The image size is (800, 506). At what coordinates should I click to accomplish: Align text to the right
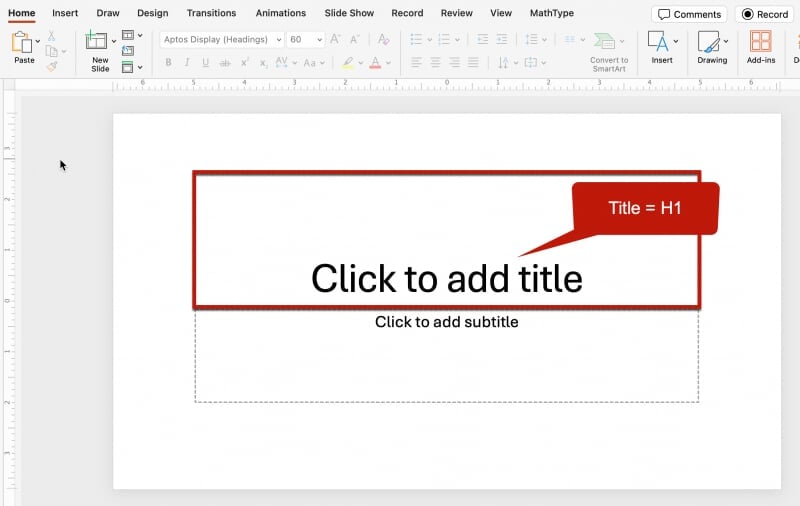[454, 63]
